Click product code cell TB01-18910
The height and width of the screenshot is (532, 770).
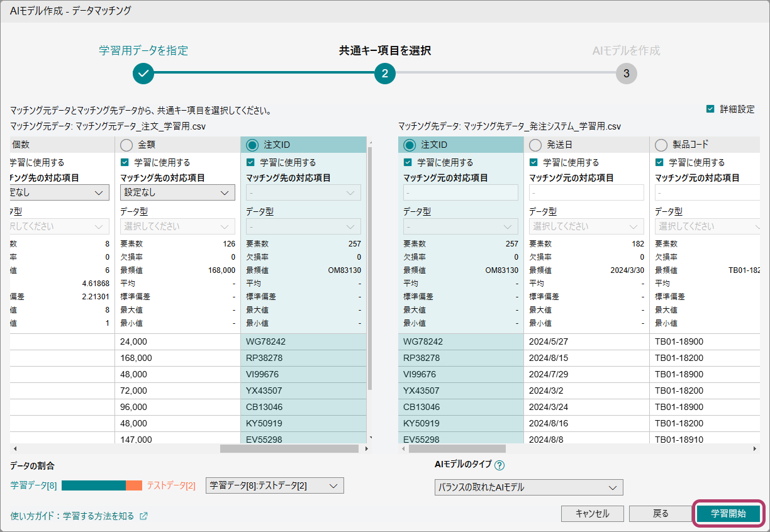(705, 439)
